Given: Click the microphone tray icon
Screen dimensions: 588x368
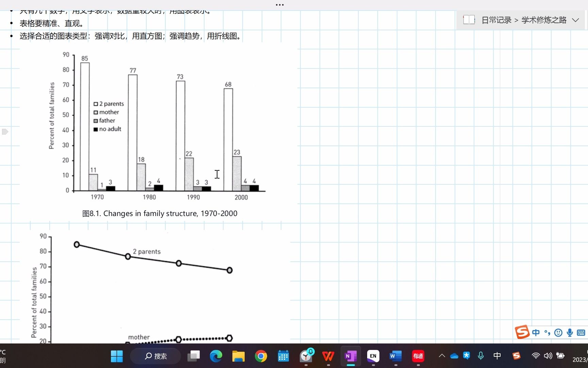Looking at the screenshot, I should coord(481,356).
